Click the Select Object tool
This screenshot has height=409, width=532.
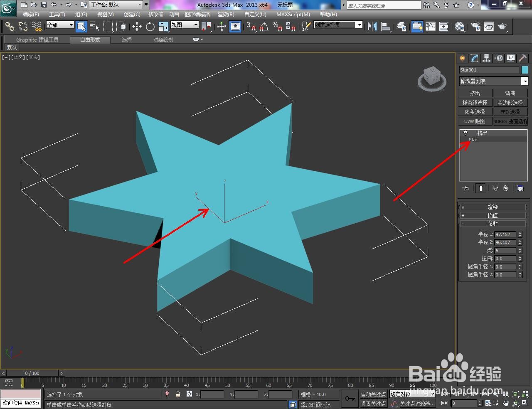pyautogui.click(x=81, y=27)
